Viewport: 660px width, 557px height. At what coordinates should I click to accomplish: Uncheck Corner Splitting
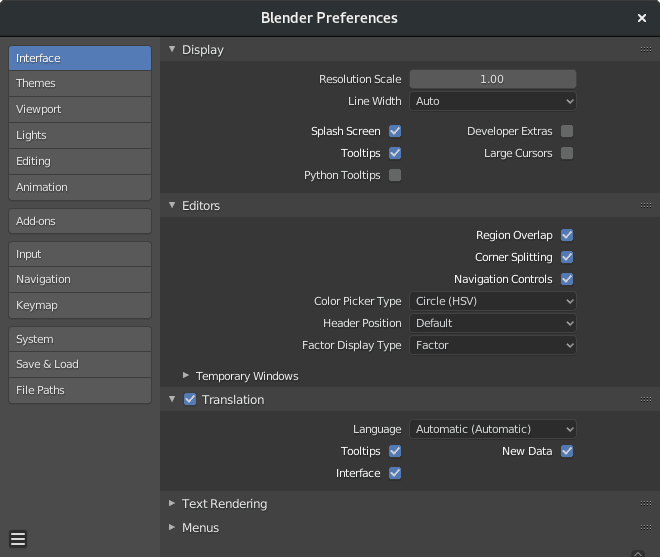click(x=567, y=257)
